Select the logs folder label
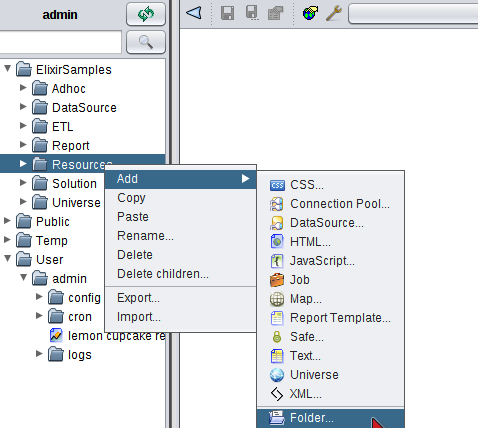Image resolution: width=478 pixels, height=428 pixels. (x=80, y=355)
